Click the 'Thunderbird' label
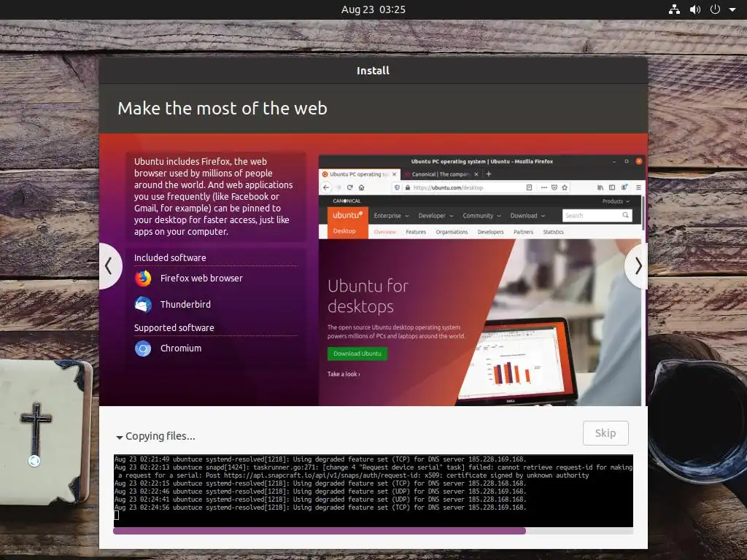The height and width of the screenshot is (560, 747). 185,304
